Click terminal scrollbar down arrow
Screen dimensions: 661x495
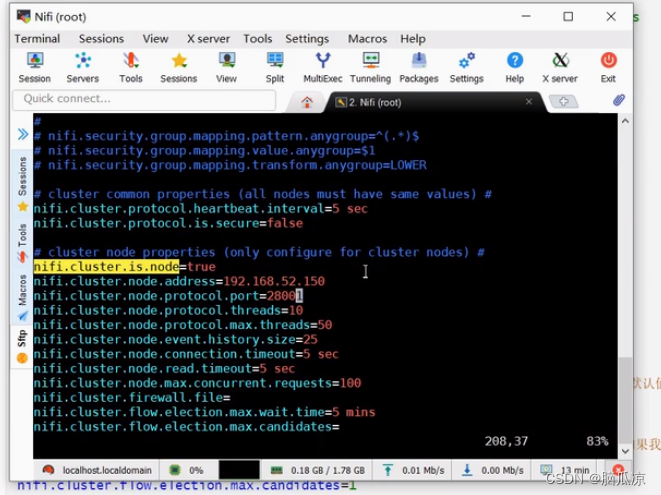[x=625, y=451]
